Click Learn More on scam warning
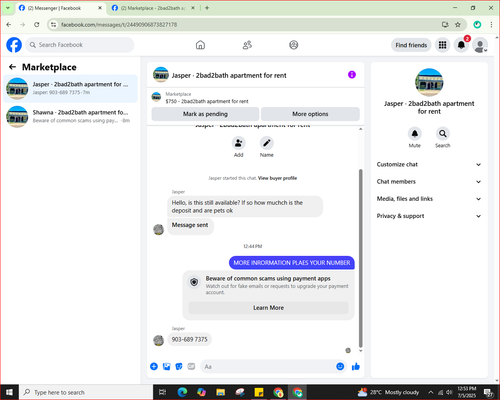Image resolution: width=500 pixels, height=400 pixels. pyautogui.click(x=268, y=308)
